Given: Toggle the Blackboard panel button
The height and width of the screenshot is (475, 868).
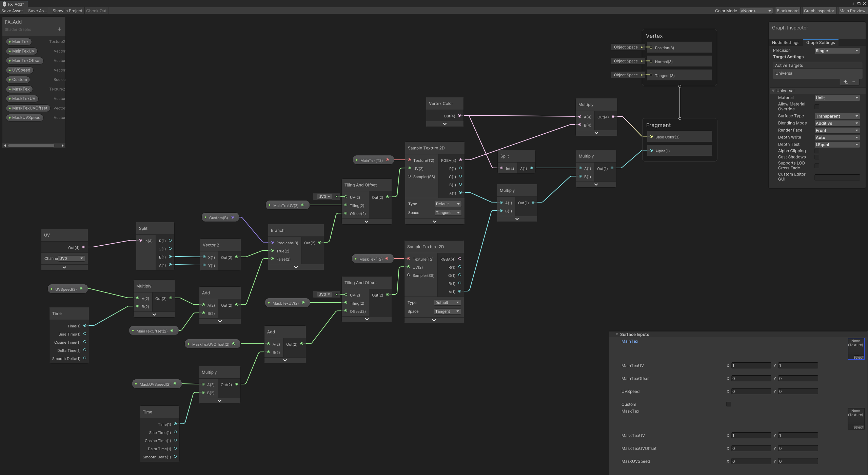Looking at the screenshot, I should coord(787,11).
